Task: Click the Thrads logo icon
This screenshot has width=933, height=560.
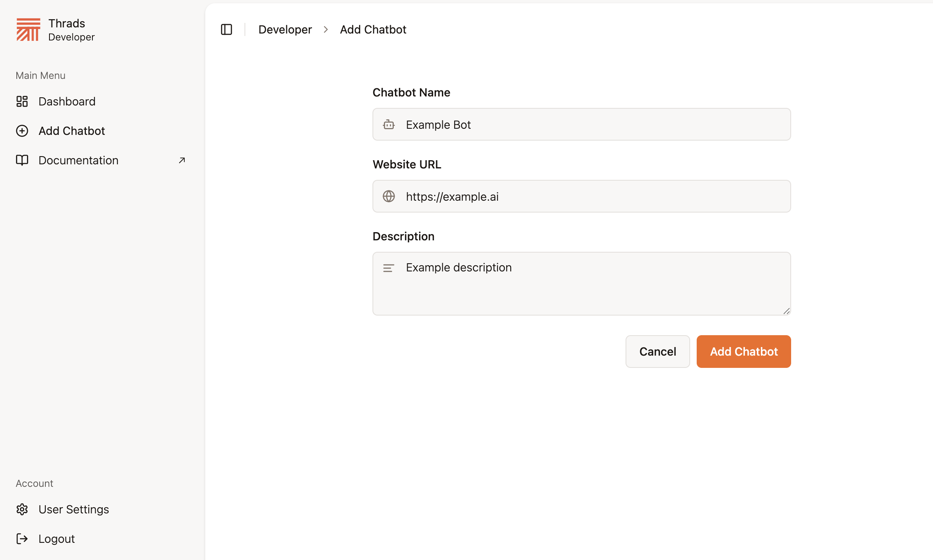Action: pos(28,29)
